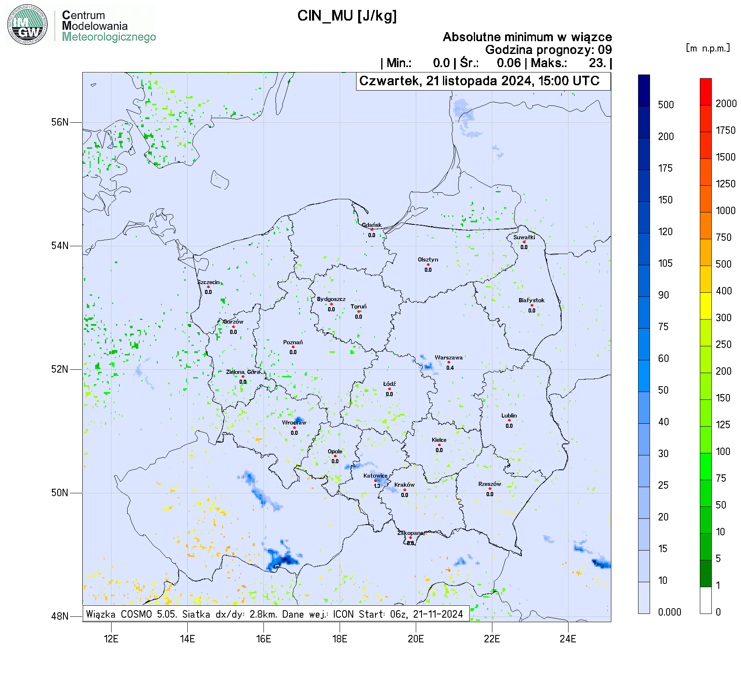Click the yellow 300 elevation swatch
The width and height of the screenshot is (741, 700).
tap(706, 306)
